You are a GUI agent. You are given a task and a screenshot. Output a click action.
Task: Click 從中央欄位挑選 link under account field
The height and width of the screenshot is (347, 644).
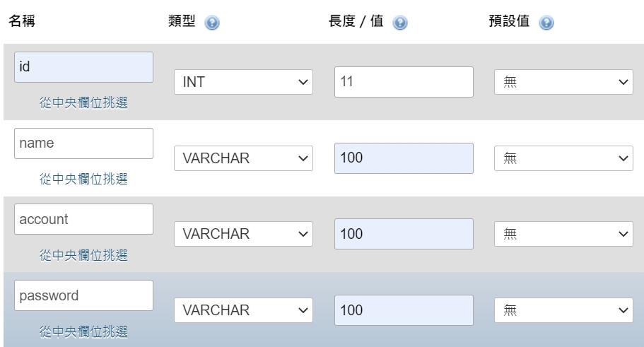pos(83,255)
